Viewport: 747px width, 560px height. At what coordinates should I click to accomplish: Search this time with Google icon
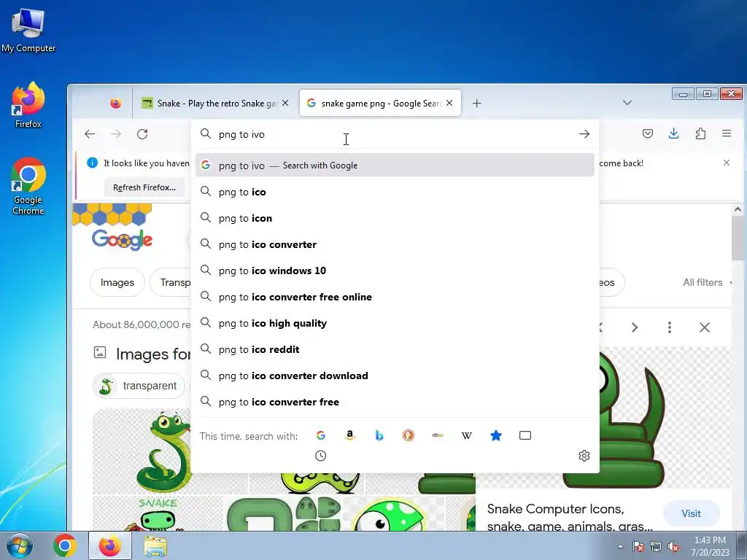321,435
